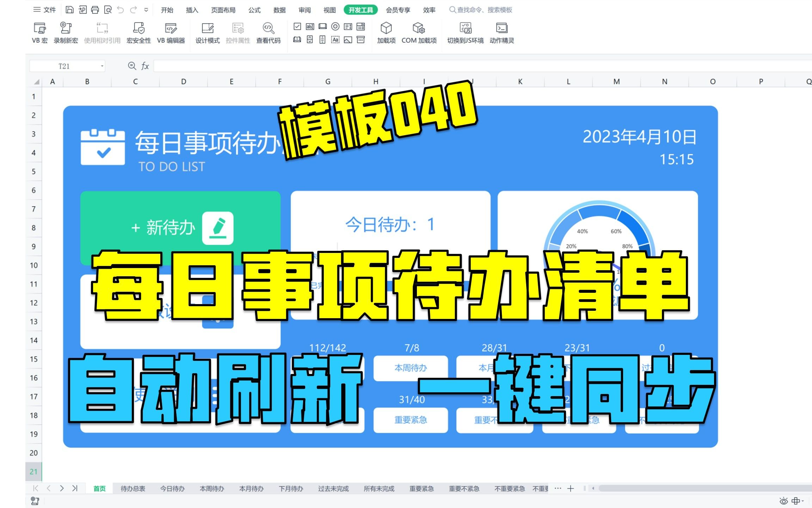This screenshot has width=812, height=508.
Task: Click the print preview icon
Action: click(x=108, y=10)
